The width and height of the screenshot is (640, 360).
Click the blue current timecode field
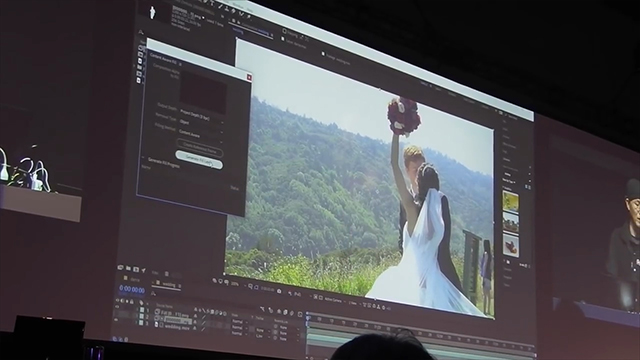coord(131,290)
